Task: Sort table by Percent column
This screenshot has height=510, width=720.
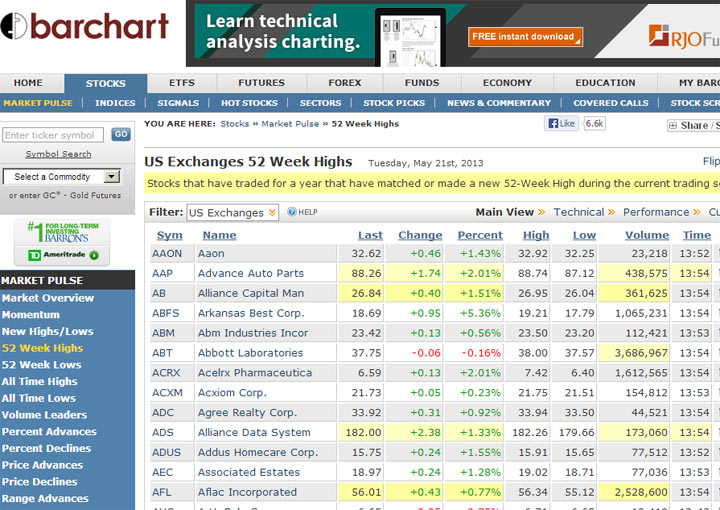Action: pyautogui.click(x=480, y=235)
